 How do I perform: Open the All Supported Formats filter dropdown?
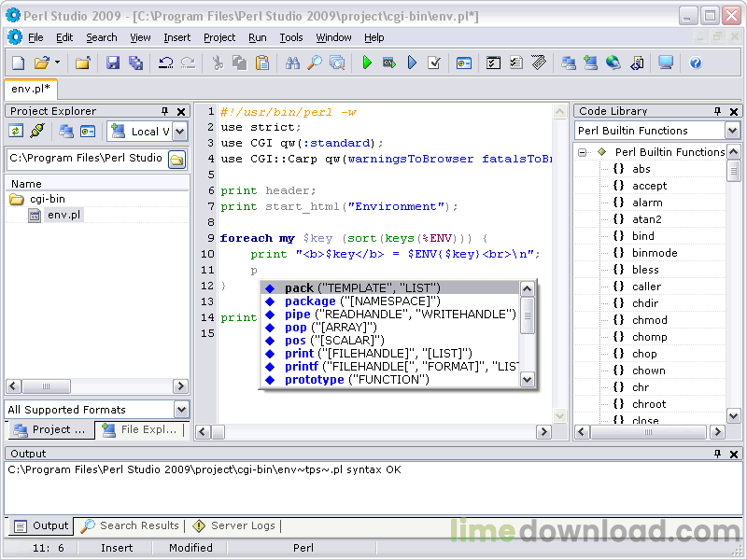(x=181, y=410)
